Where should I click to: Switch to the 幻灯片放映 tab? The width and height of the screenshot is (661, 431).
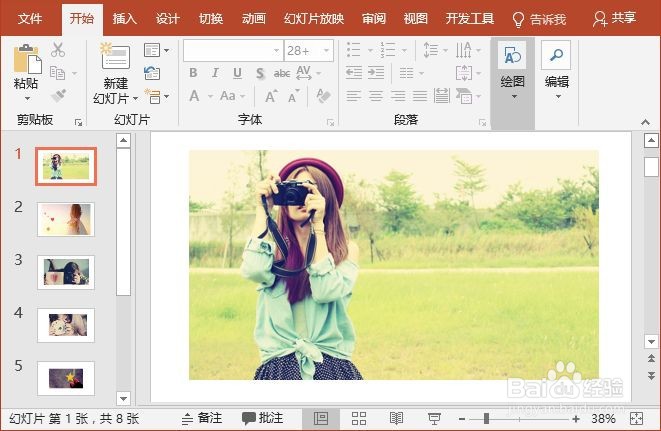pyautogui.click(x=314, y=19)
